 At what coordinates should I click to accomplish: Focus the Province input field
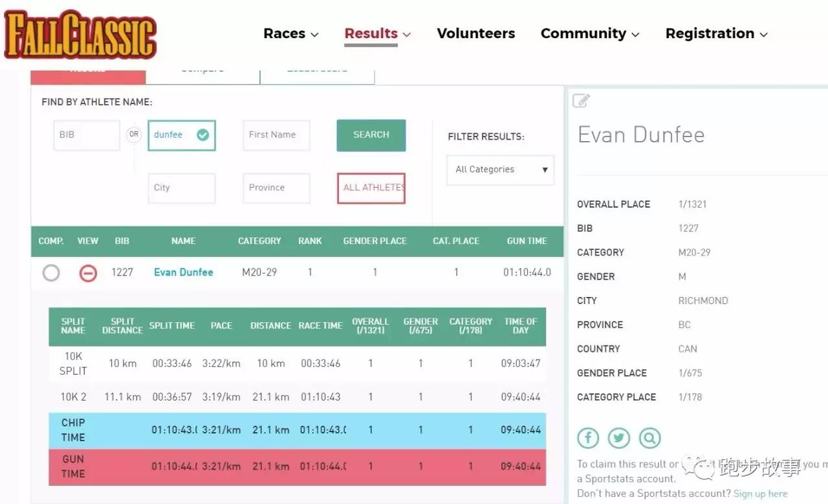(x=276, y=188)
